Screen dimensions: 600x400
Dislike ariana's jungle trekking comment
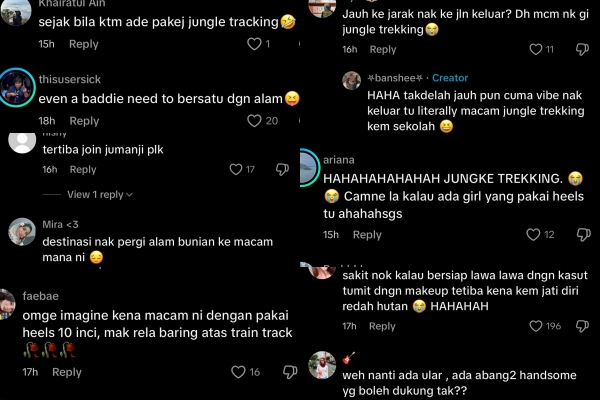(584, 234)
